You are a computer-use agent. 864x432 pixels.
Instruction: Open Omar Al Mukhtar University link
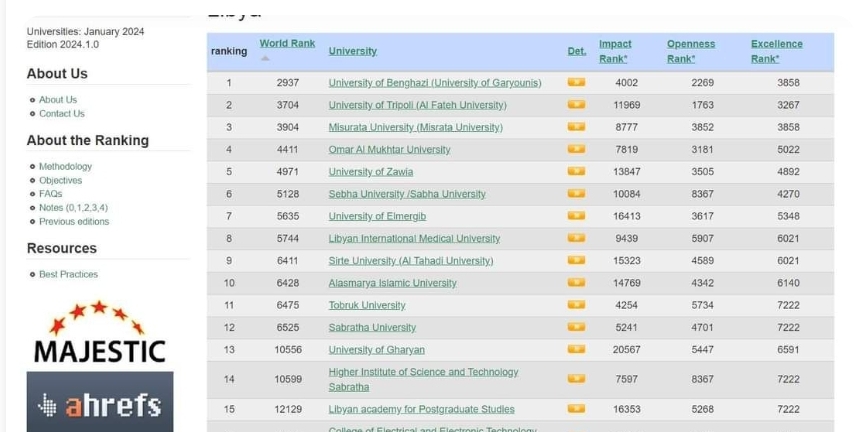[390, 149]
